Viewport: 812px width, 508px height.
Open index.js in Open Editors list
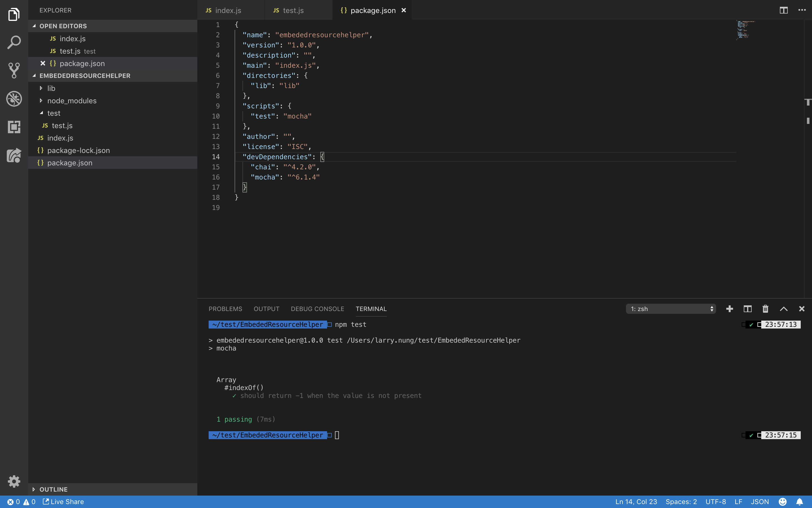113,39
